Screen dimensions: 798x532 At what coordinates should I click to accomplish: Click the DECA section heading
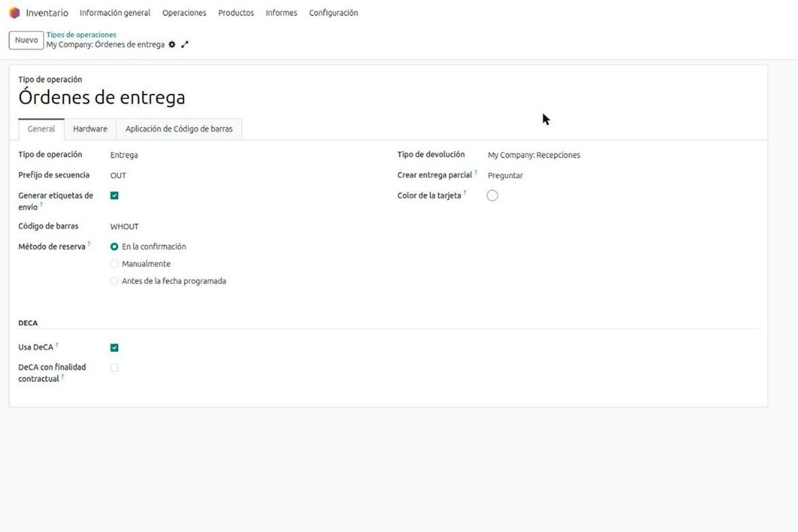(28, 323)
